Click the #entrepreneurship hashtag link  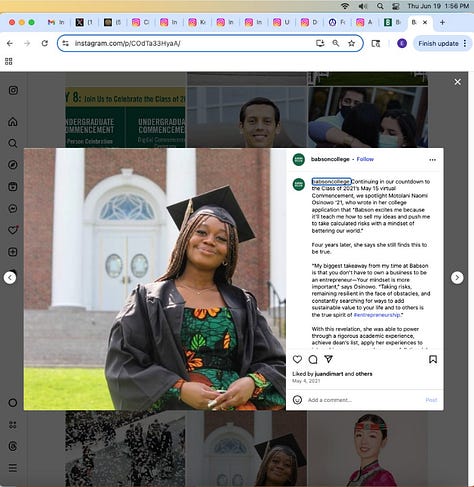pos(377,315)
